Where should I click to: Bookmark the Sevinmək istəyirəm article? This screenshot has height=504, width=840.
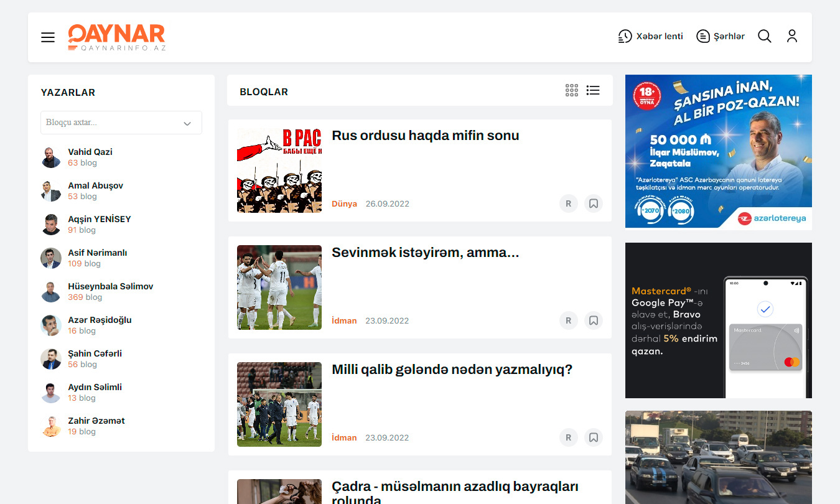[x=594, y=320]
